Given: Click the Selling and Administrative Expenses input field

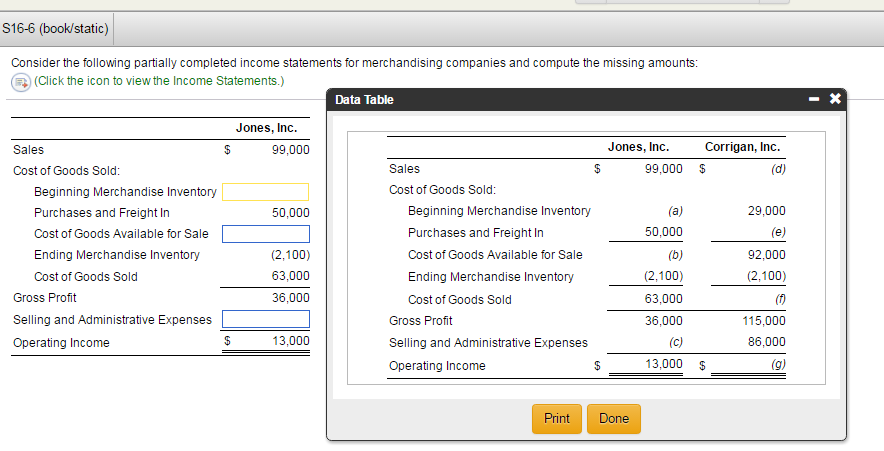Looking at the screenshot, I should coord(266,319).
